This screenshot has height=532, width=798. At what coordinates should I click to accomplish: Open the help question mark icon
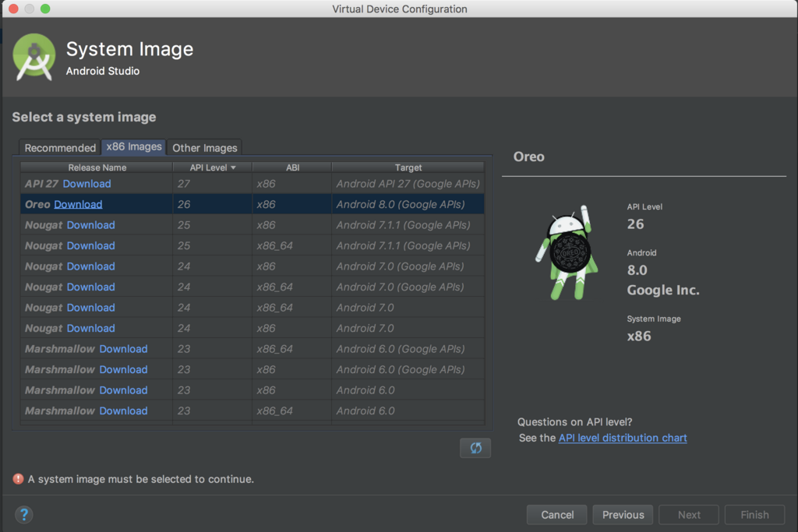click(x=24, y=515)
